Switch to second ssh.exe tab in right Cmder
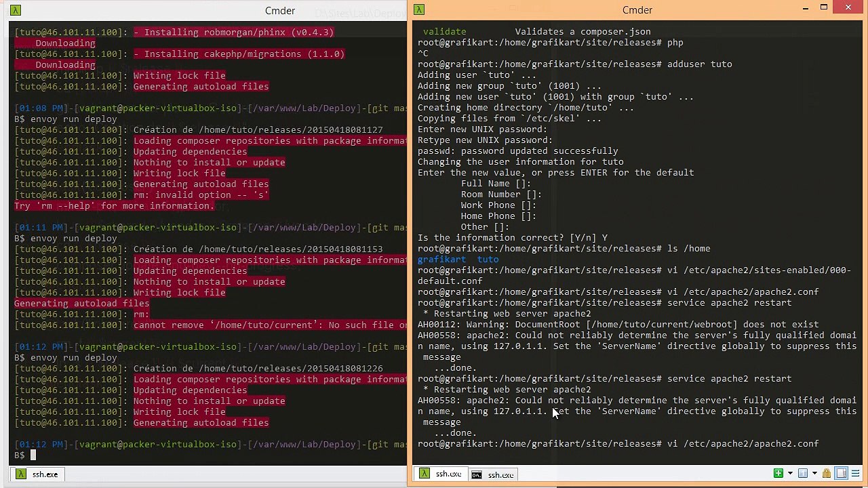The width and height of the screenshot is (868, 488). click(493, 474)
